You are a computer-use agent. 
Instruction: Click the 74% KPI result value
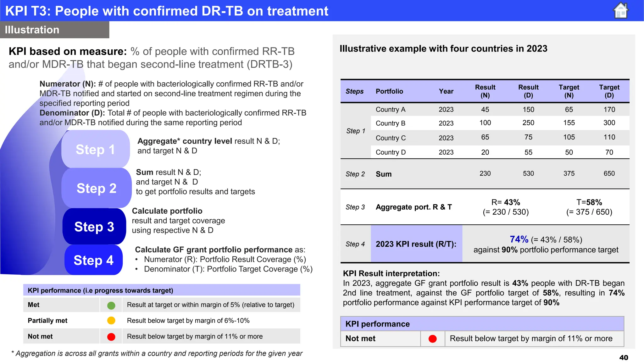coord(519,239)
